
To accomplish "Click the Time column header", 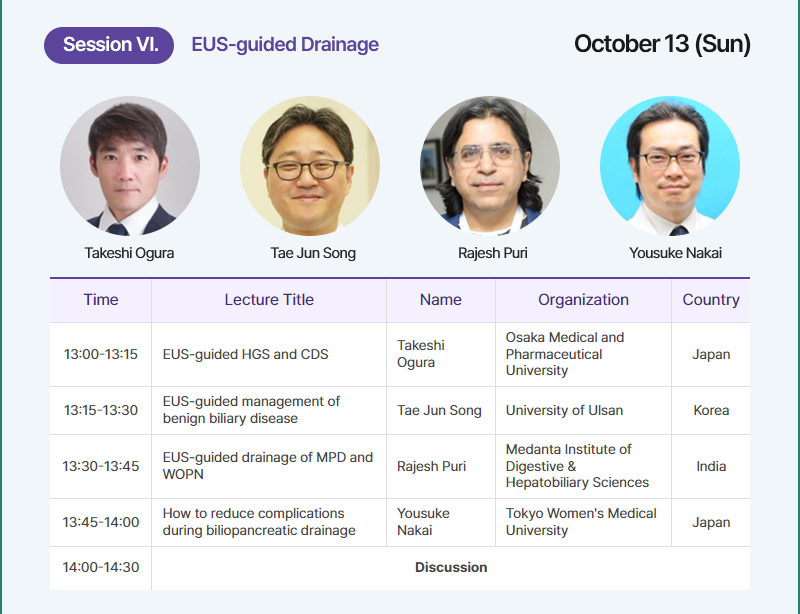I will coord(101,300).
